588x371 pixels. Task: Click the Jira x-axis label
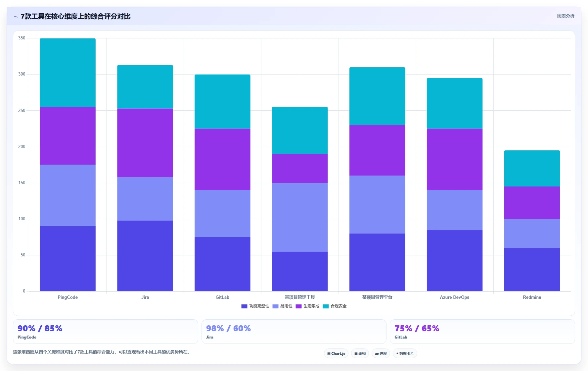(145, 297)
